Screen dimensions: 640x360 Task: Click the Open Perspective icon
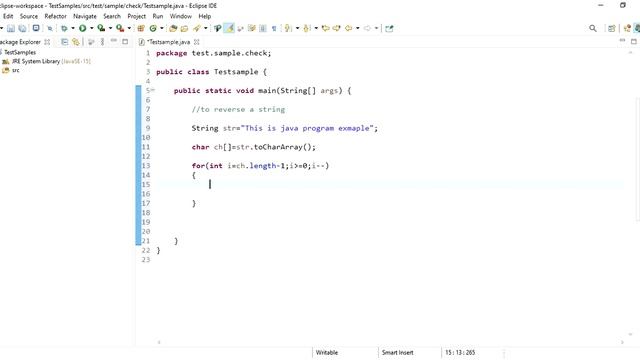[x=611, y=28]
